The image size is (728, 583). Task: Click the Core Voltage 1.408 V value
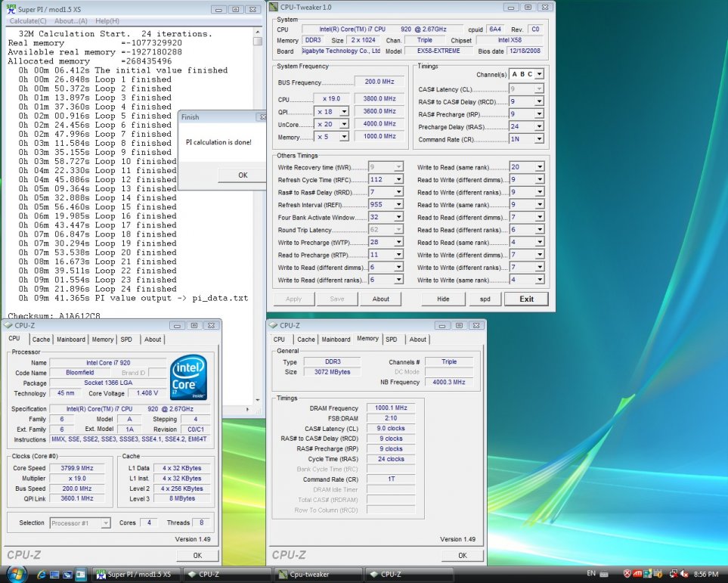pyautogui.click(x=147, y=393)
